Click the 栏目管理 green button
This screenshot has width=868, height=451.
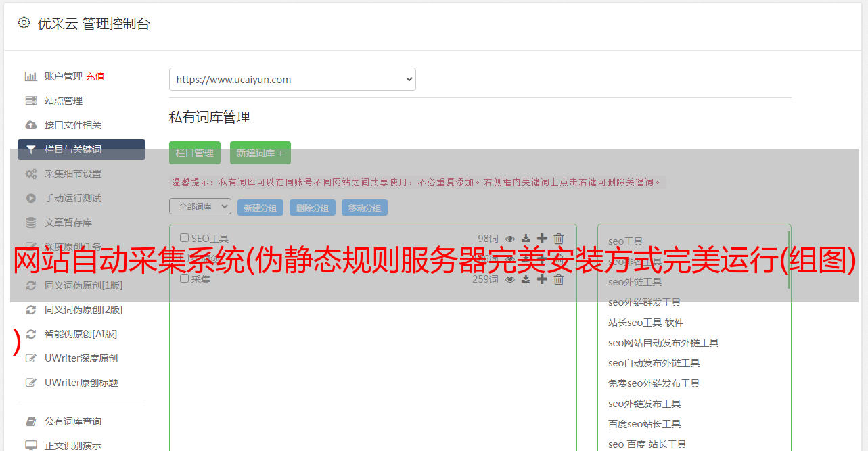tap(195, 153)
